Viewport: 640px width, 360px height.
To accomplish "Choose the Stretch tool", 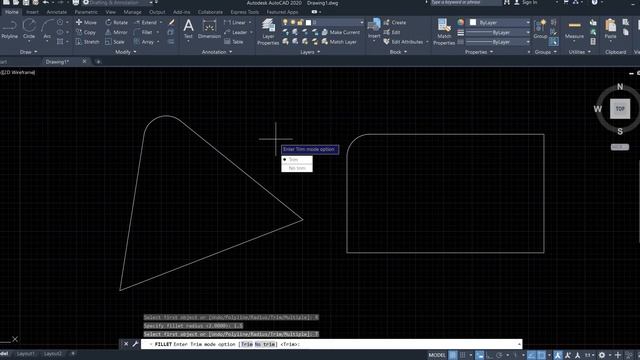I will pos(87,42).
